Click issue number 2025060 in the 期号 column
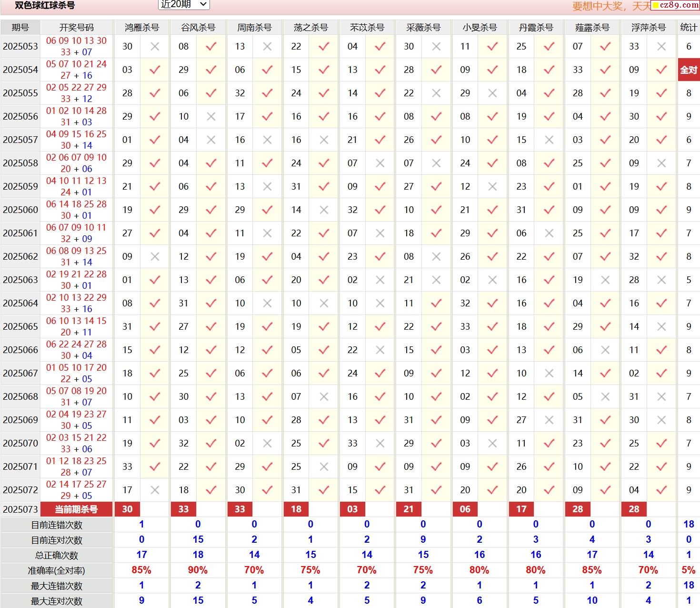This screenshot has width=700, height=608. [x=20, y=210]
